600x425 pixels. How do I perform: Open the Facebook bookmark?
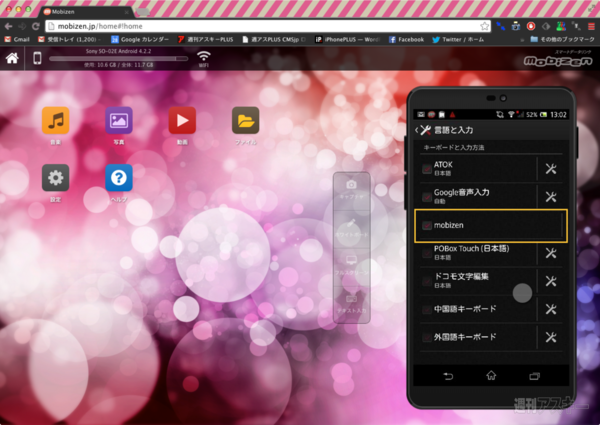pos(406,39)
